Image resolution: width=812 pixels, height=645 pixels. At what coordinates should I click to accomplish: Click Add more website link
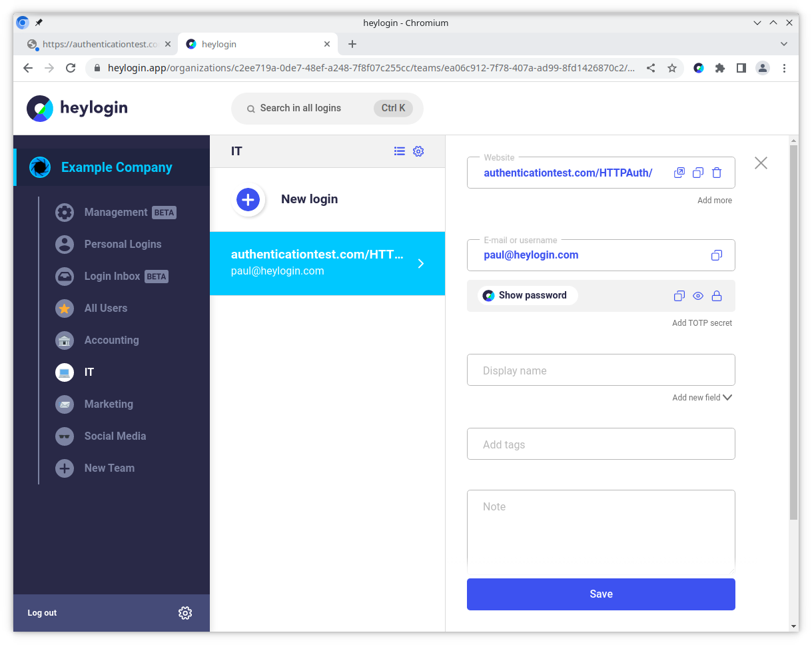715,201
